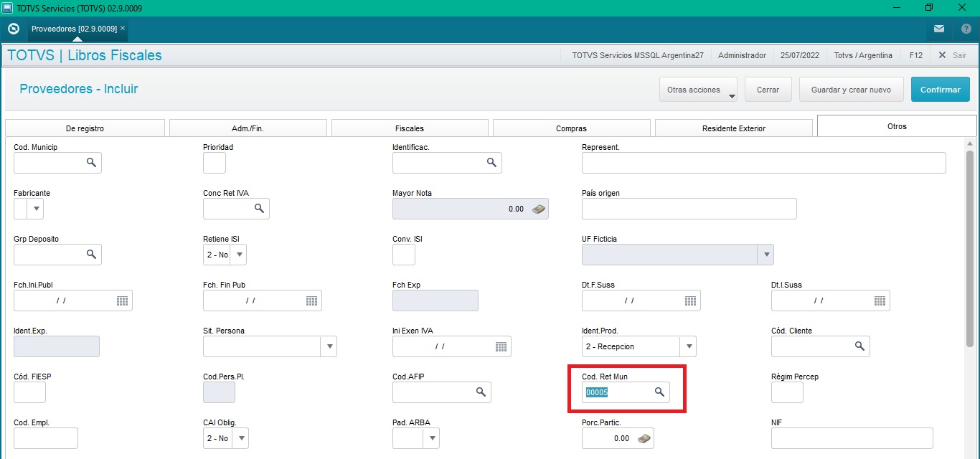Click the Confirmar button

940,90
